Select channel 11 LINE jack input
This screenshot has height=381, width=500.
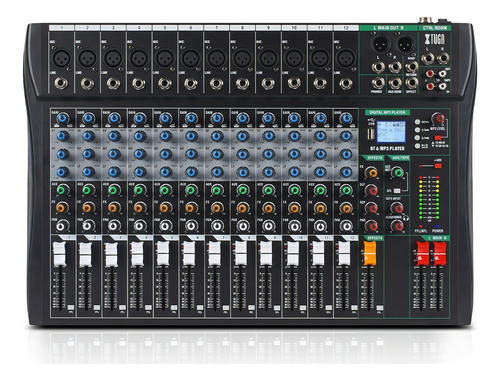click(320, 83)
